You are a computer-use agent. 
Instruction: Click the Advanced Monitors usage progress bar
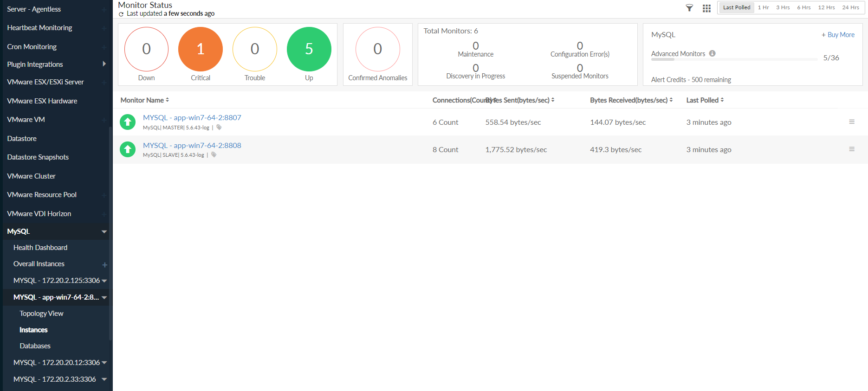(733, 59)
